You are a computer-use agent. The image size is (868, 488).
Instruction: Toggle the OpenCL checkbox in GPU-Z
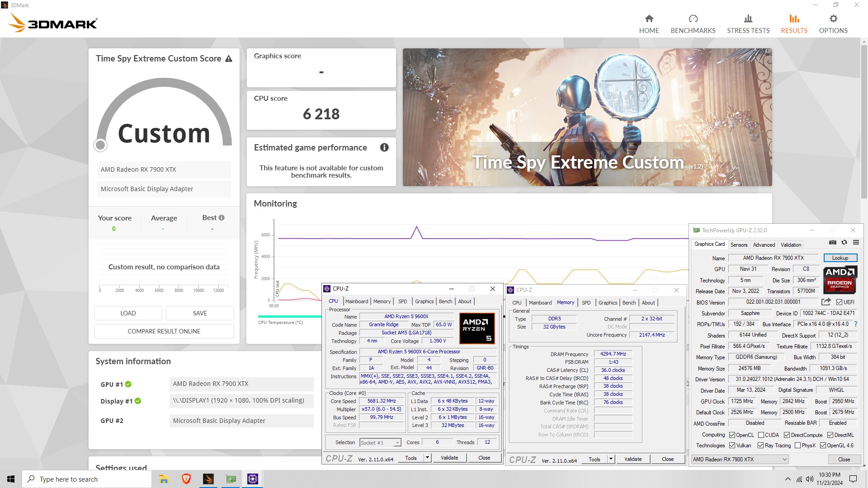click(x=732, y=435)
